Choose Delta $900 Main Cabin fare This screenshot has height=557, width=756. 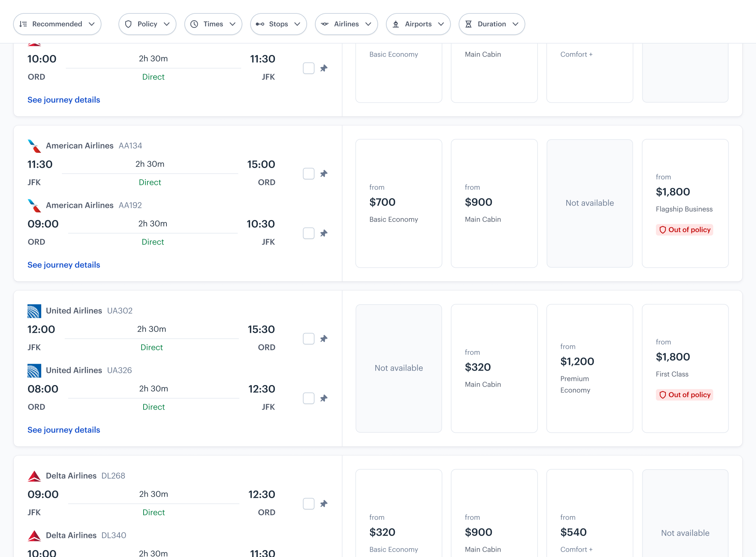[494, 513]
